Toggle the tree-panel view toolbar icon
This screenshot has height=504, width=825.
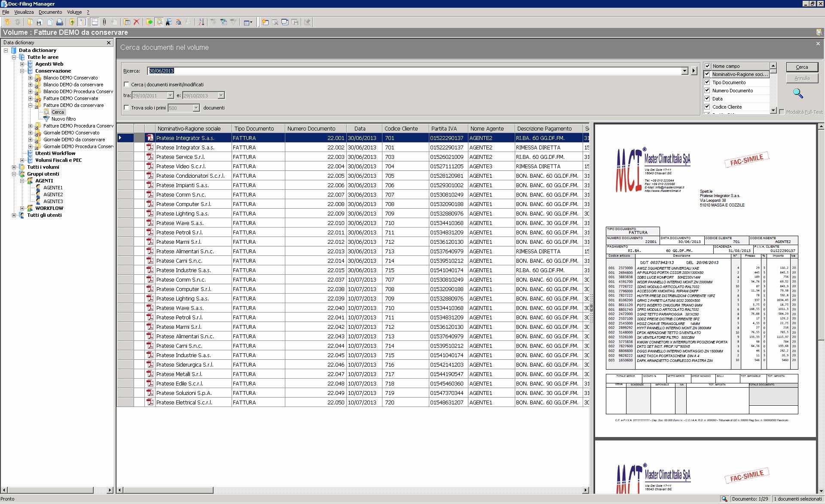pyautogui.click(x=82, y=22)
